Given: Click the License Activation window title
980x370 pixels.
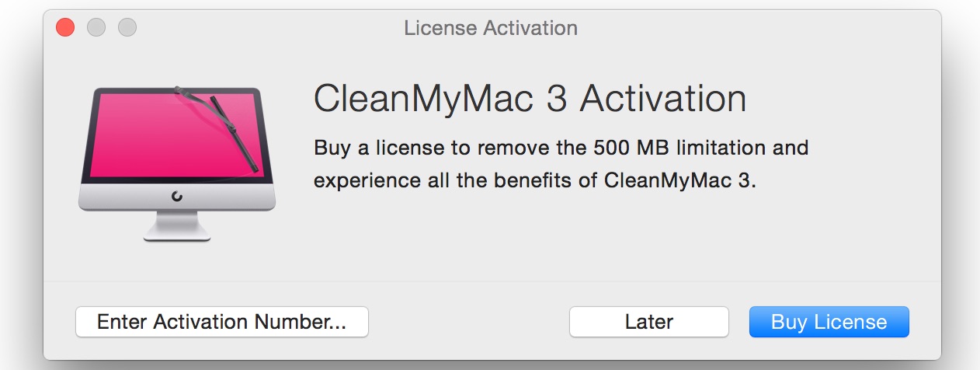Looking at the screenshot, I should [491, 29].
